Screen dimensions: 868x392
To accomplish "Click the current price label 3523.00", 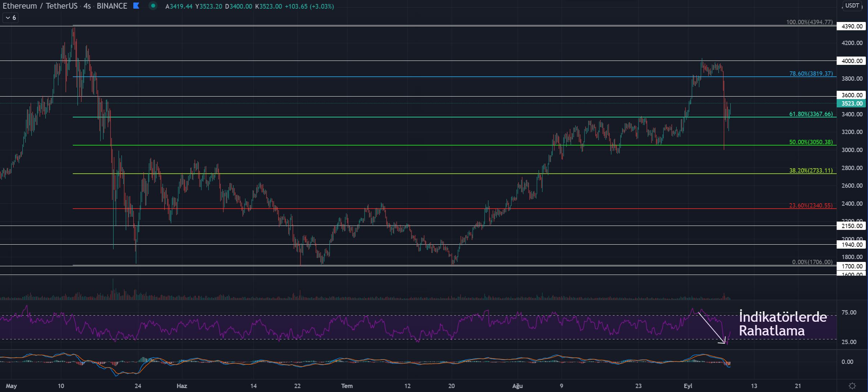I will pyautogui.click(x=852, y=104).
